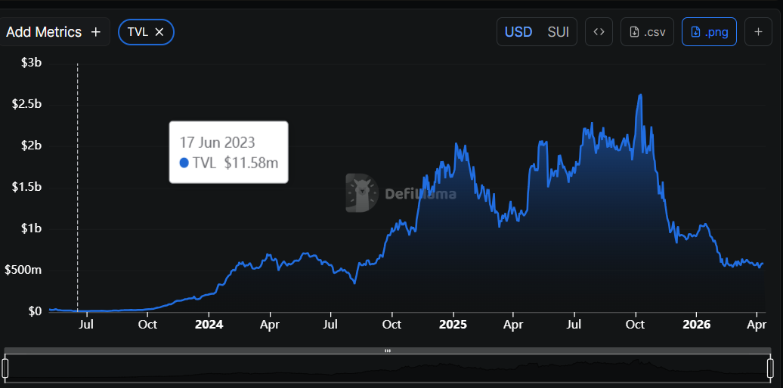
Task: Click the $2.5b y-axis label
Action: [27, 105]
